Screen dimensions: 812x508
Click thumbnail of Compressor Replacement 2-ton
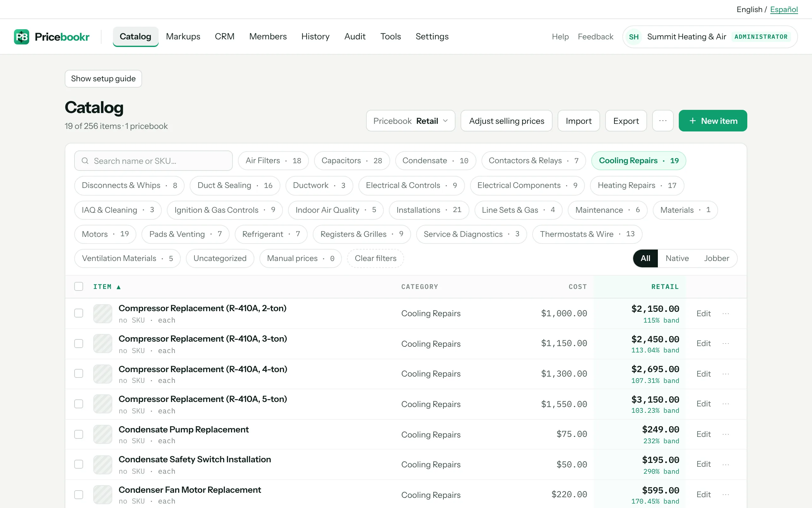[x=103, y=313]
